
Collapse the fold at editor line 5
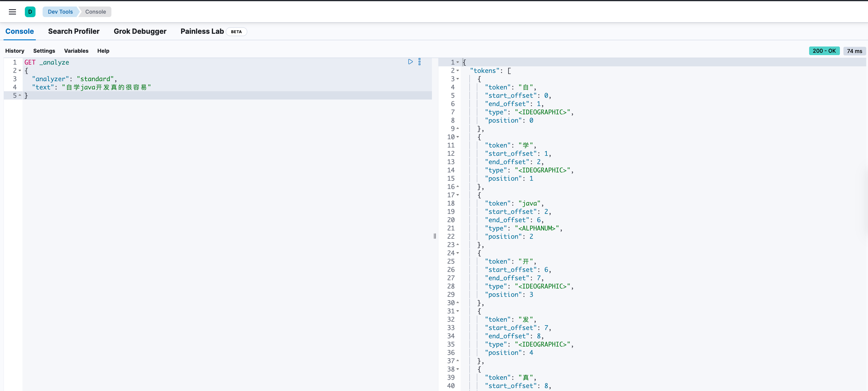(x=20, y=95)
